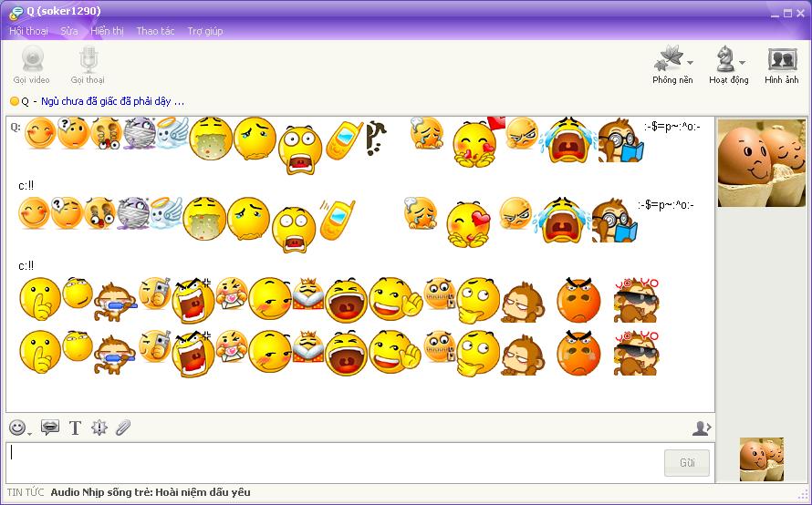Open the Hiển thị menu
This screenshot has width=812, height=505.
107,31
